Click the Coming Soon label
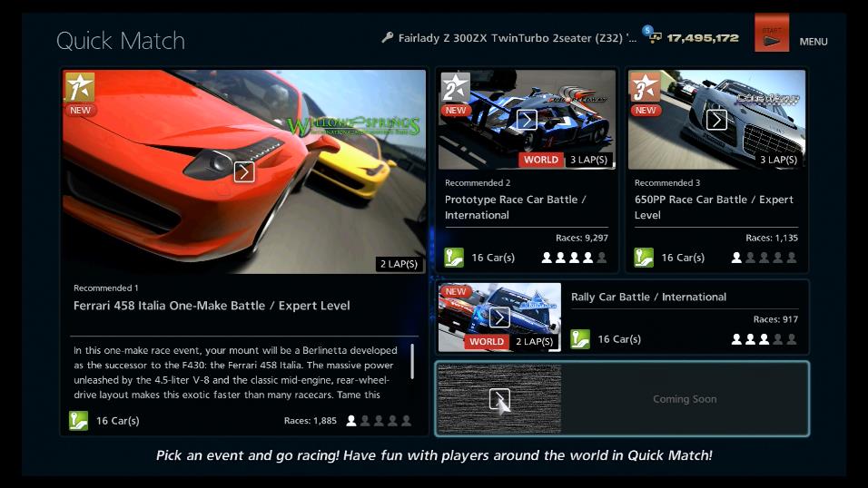This screenshot has height=488, width=868. point(685,399)
